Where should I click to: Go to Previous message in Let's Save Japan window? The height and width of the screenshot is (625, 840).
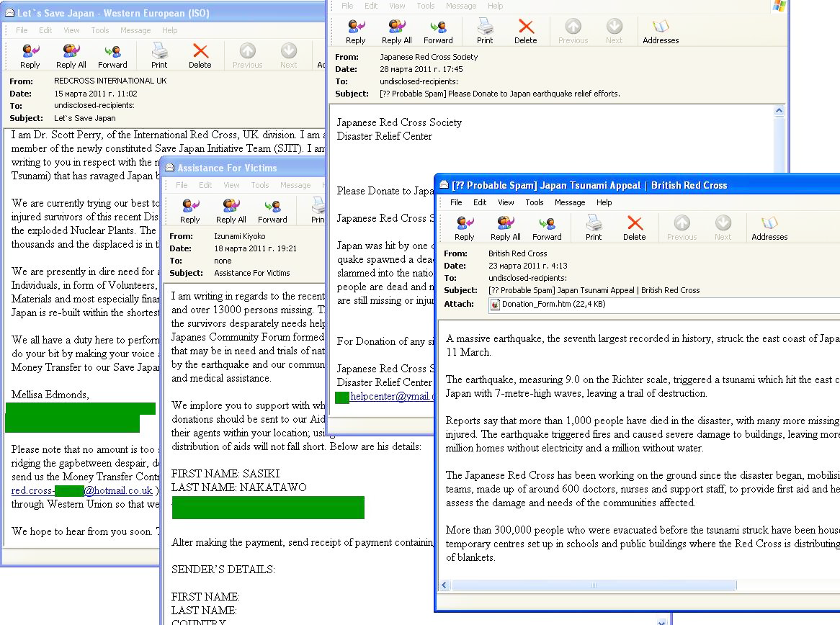pyautogui.click(x=247, y=56)
